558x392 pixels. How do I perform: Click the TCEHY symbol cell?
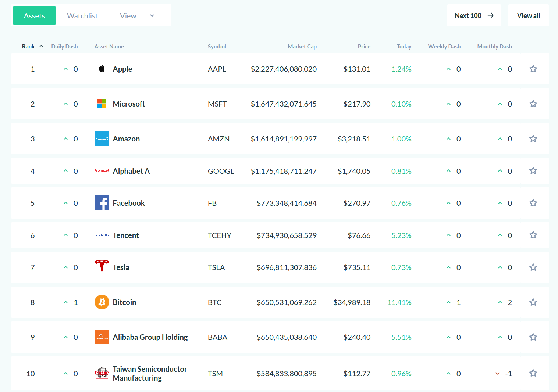(220, 235)
